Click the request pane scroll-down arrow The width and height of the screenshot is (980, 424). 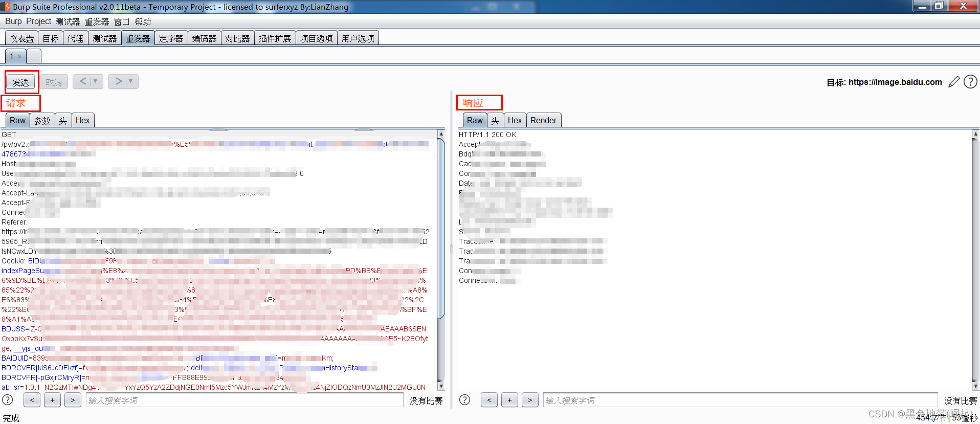[441, 387]
